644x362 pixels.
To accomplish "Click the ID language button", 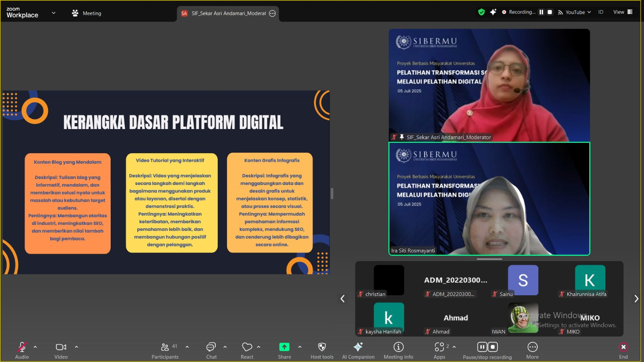I will tap(601, 12).
